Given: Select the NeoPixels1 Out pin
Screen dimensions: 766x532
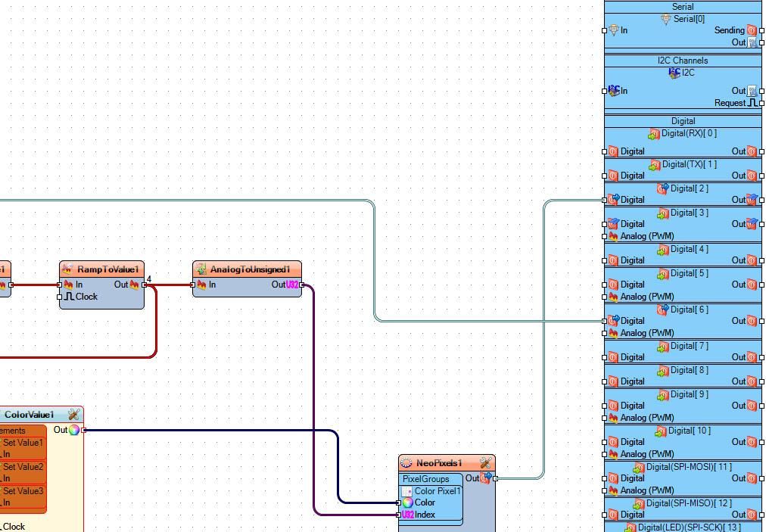Looking at the screenshot, I should coord(495,478).
